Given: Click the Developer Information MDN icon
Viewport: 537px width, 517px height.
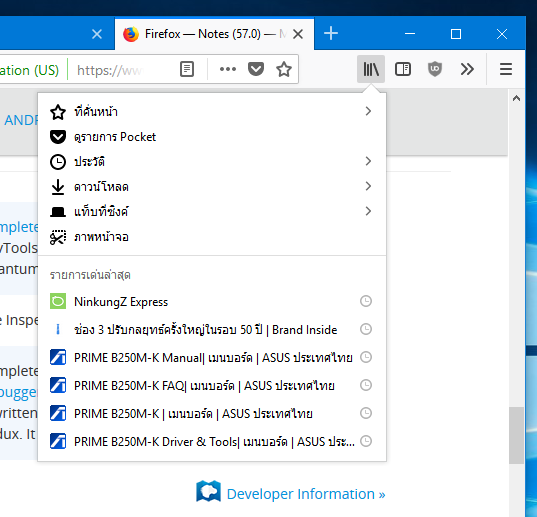Looking at the screenshot, I should point(208,492).
